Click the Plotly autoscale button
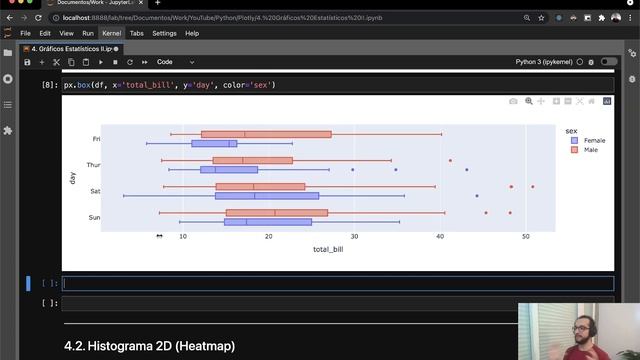 click(580, 101)
